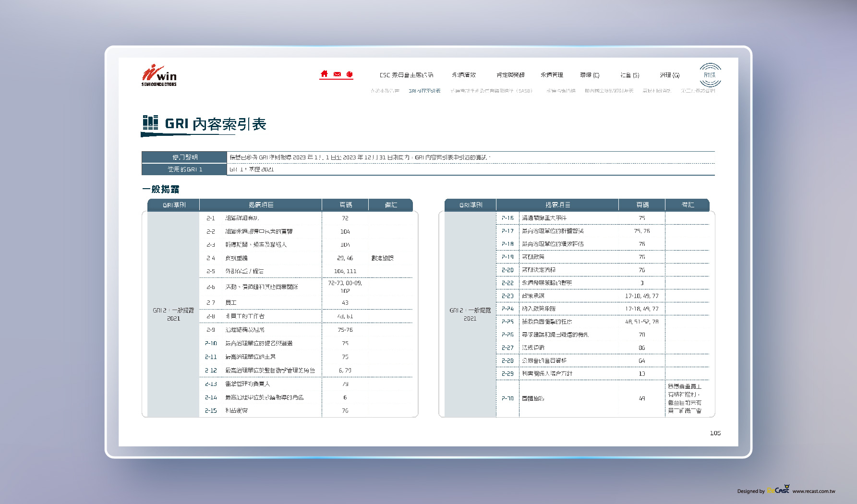
Task: Click page number 13 in row 2-29
Action: tap(642, 373)
